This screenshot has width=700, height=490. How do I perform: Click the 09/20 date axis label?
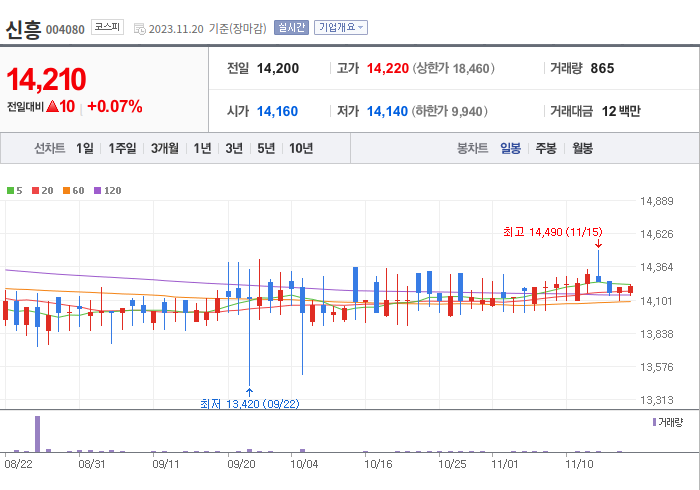pyautogui.click(x=241, y=464)
